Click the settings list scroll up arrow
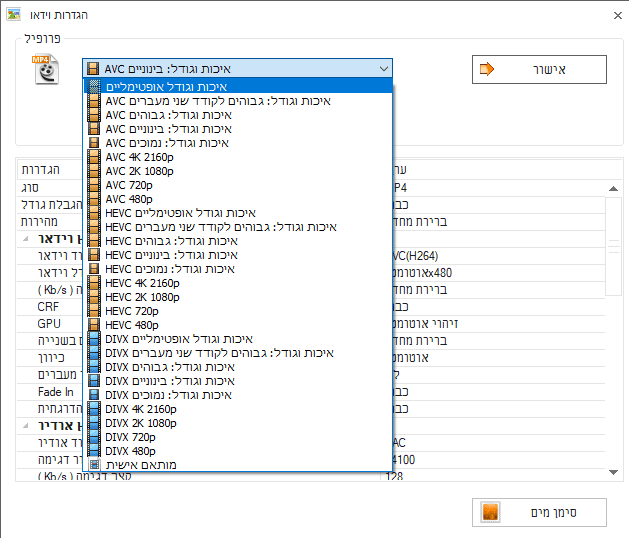The image size is (629, 538). (613, 188)
